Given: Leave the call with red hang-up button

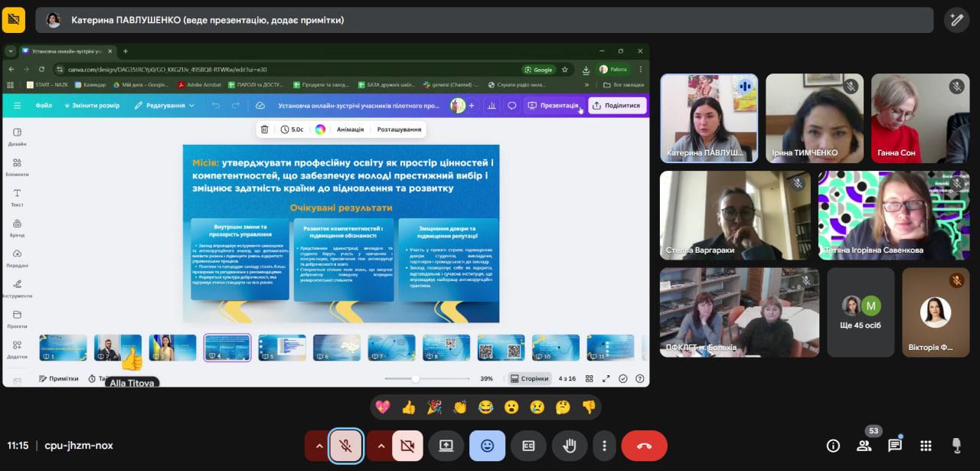Looking at the screenshot, I should [x=644, y=446].
